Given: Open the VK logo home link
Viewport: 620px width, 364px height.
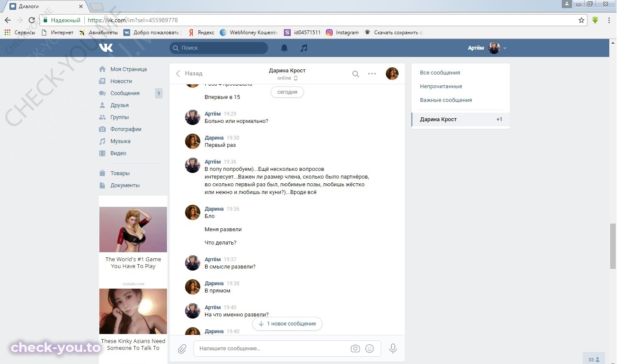Looking at the screenshot, I should point(106,48).
